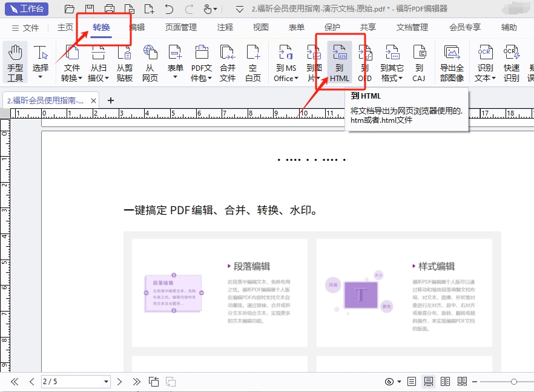
Task: Click the print icon in title bar
Action: click(x=110, y=8)
